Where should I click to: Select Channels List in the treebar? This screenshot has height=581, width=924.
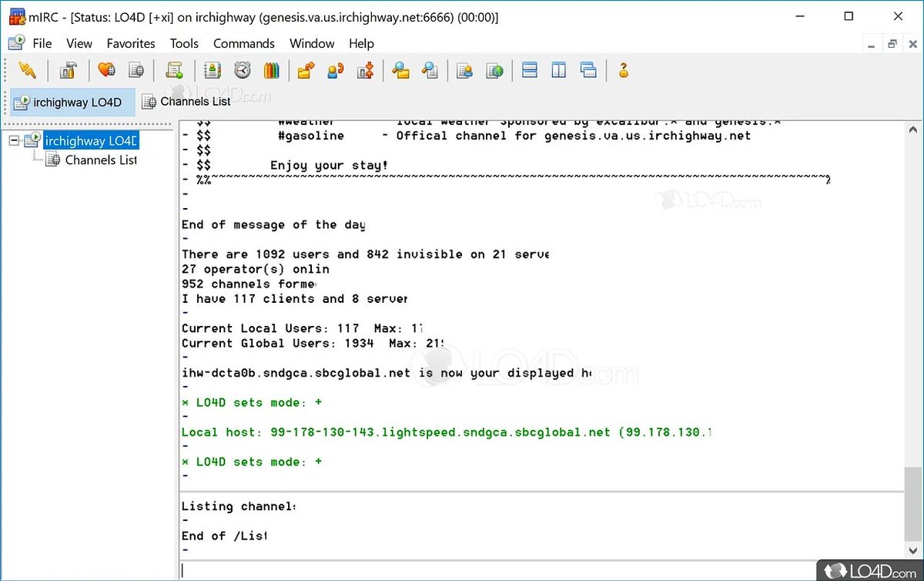coord(101,160)
